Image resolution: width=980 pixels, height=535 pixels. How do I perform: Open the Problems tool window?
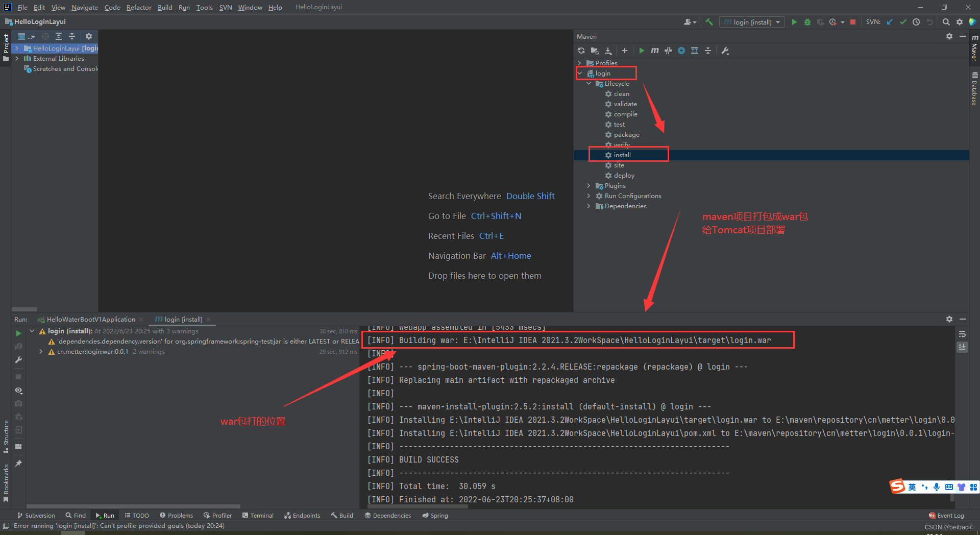[176, 516]
